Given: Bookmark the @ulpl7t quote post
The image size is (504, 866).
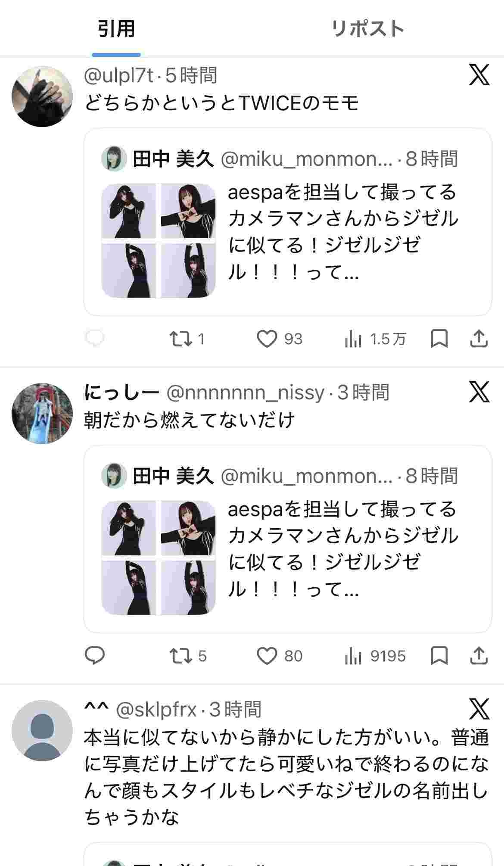Looking at the screenshot, I should [x=439, y=339].
